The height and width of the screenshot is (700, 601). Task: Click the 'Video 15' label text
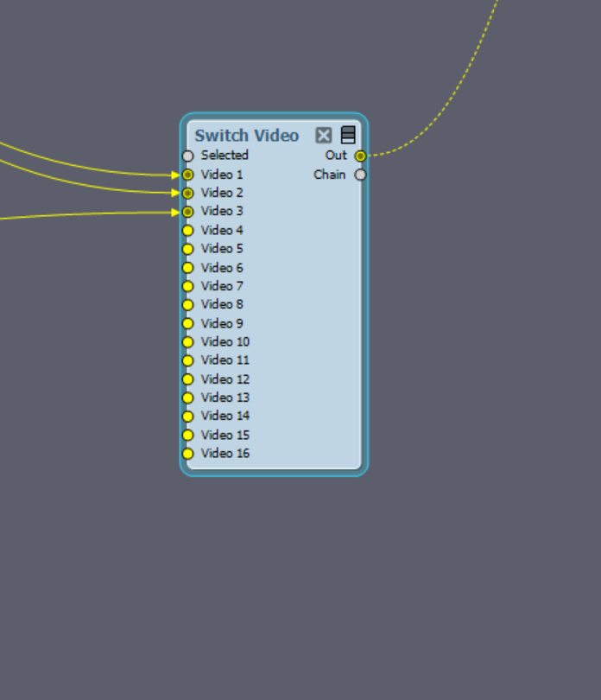225,435
